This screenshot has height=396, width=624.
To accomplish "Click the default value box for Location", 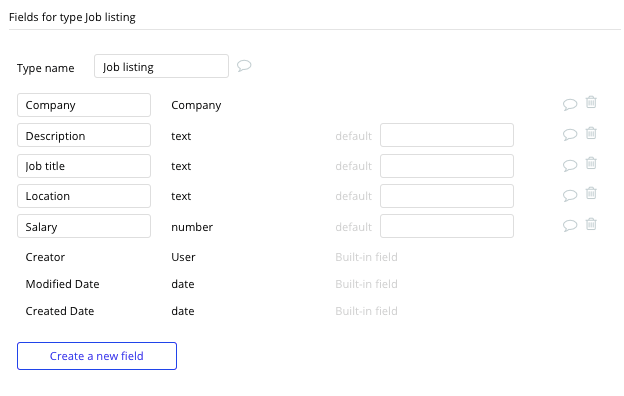I will pos(447,196).
